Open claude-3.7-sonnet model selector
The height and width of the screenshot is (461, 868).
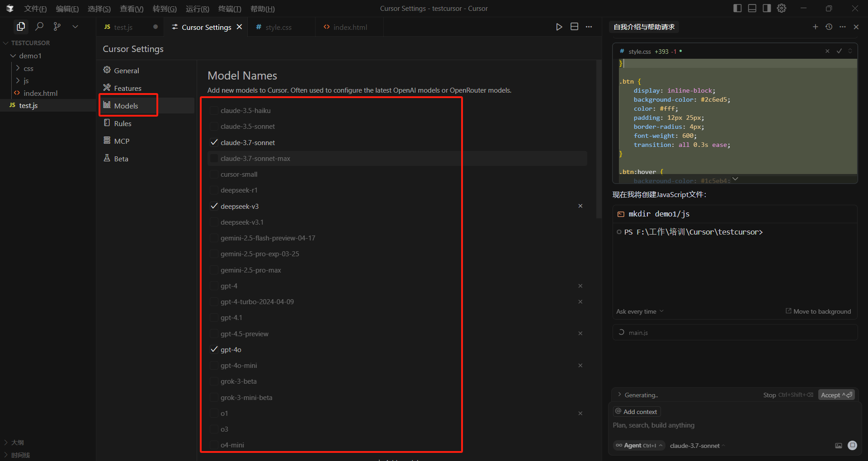pos(697,446)
